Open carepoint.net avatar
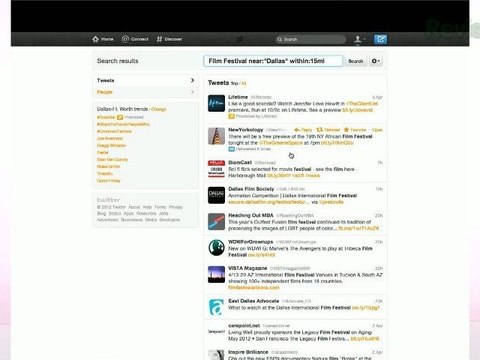 [x=216, y=332]
